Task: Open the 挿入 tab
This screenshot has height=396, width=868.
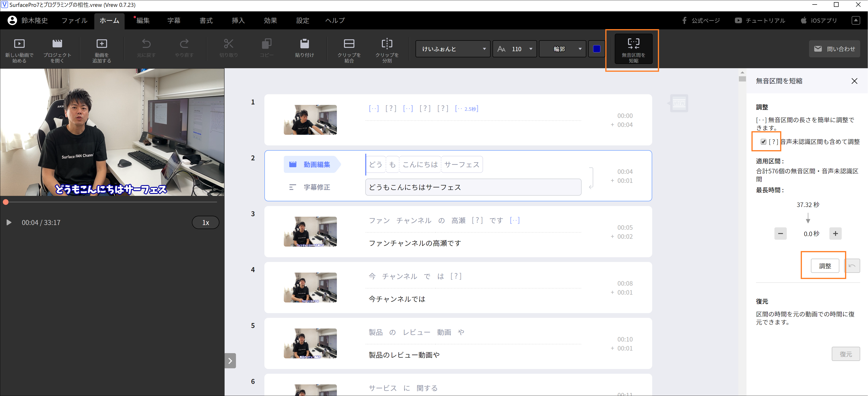Action: pos(238,21)
